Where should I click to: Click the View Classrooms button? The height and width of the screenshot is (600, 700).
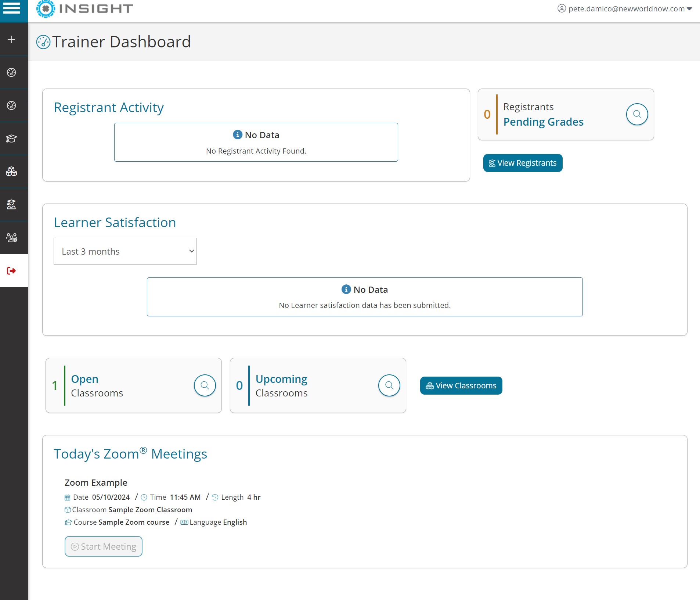coord(461,386)
